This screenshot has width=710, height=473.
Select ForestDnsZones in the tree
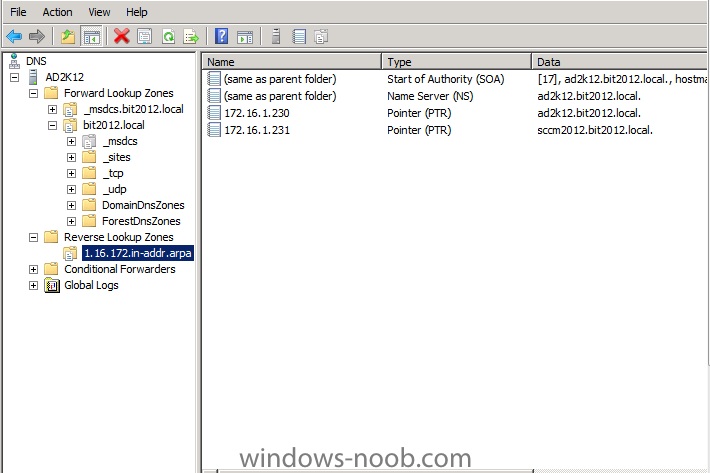141,221
